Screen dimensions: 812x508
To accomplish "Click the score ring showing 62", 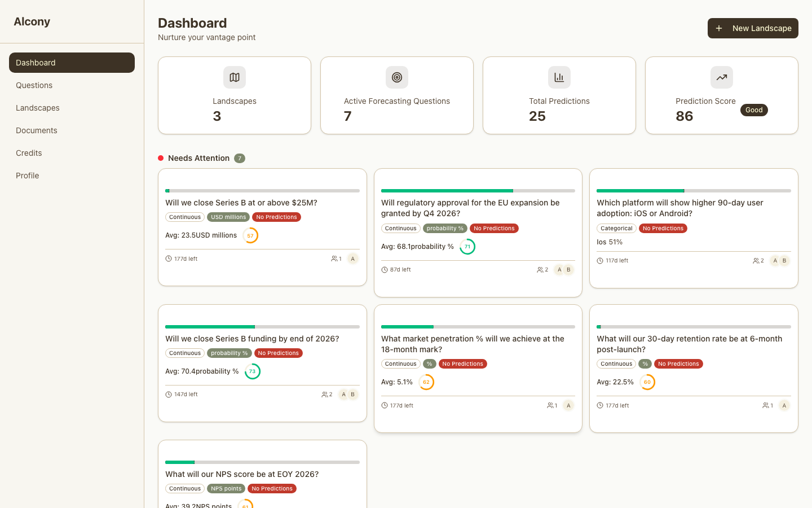I will (426, 382).
